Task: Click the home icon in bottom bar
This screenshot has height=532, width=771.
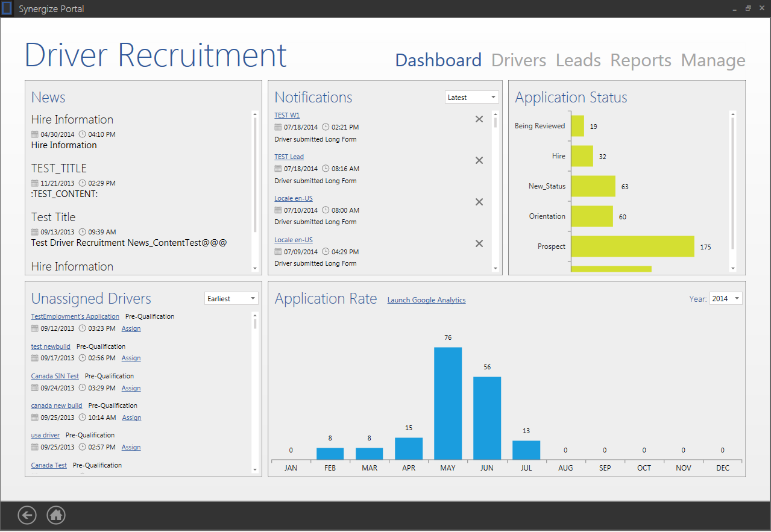Action: 56,515
